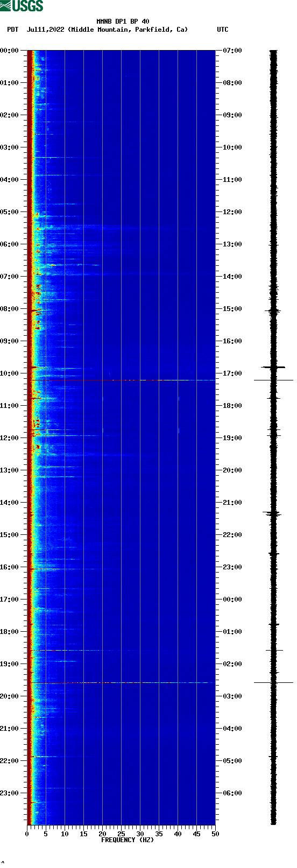Click the seismogram burst near 21:20 UTC
Image resolution: width=297 pixels, height=868 pixels.
tap(273, 514)
